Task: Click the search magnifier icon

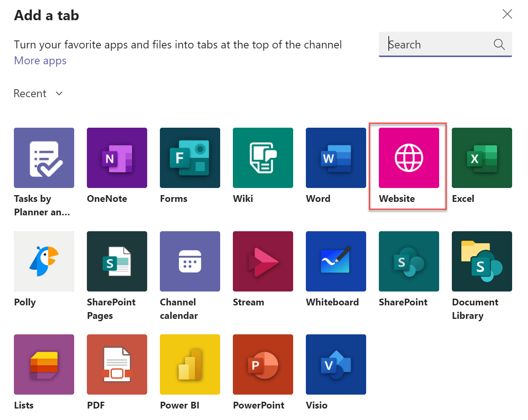Action: [499, 44]
